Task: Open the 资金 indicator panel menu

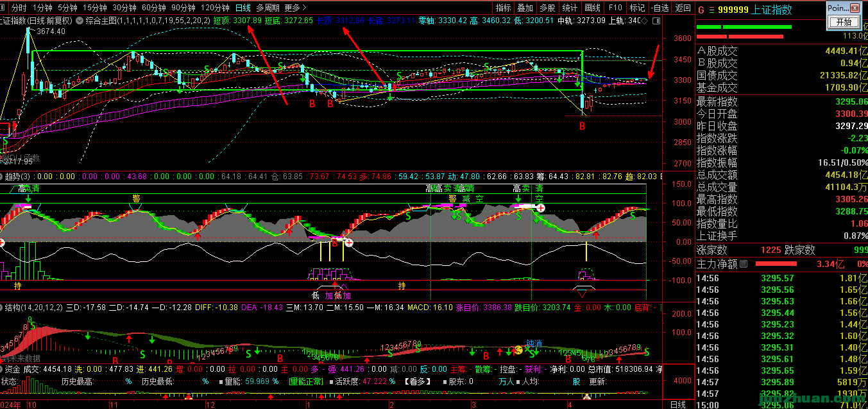Action: (x=2, y=369)
